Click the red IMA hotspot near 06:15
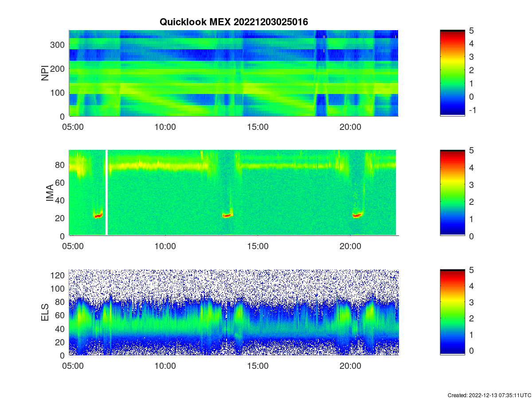Screen dimensions: 532x399 (x=98, y=216)
